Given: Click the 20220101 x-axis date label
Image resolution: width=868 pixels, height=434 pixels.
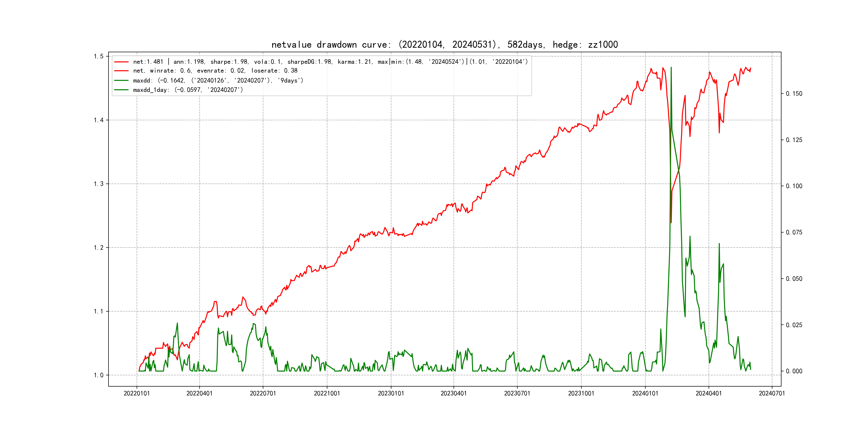Looking at the screenshot, I should pos(136,393).
